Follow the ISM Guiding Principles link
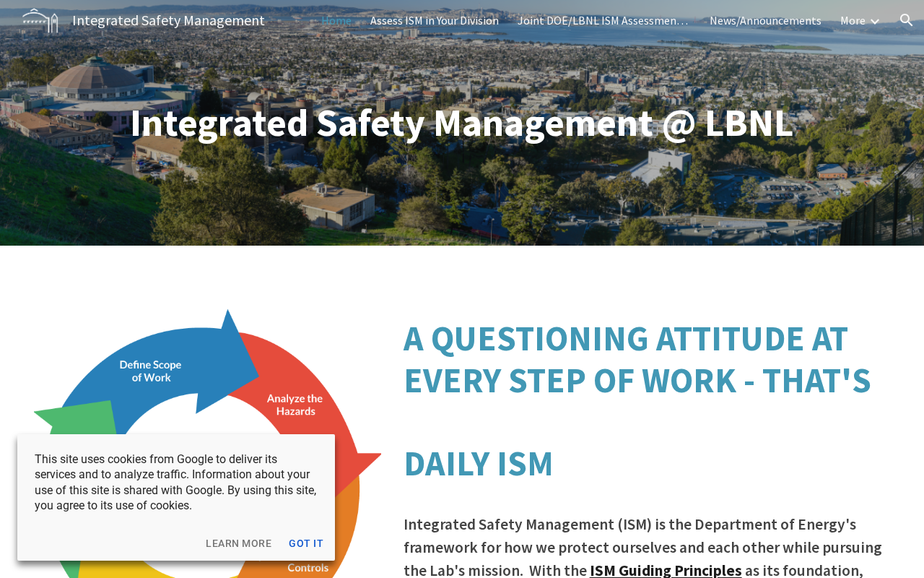 click(666, 570)
